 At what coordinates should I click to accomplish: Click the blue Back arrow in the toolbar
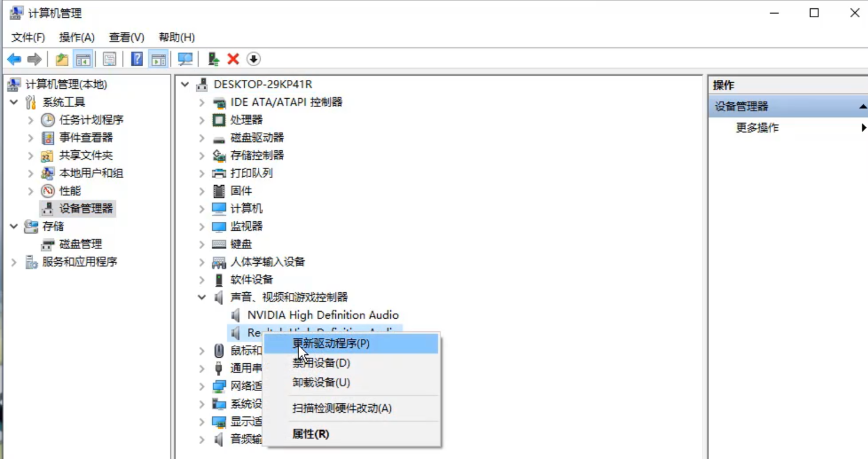pyautogui.click(x=14, y=59)
